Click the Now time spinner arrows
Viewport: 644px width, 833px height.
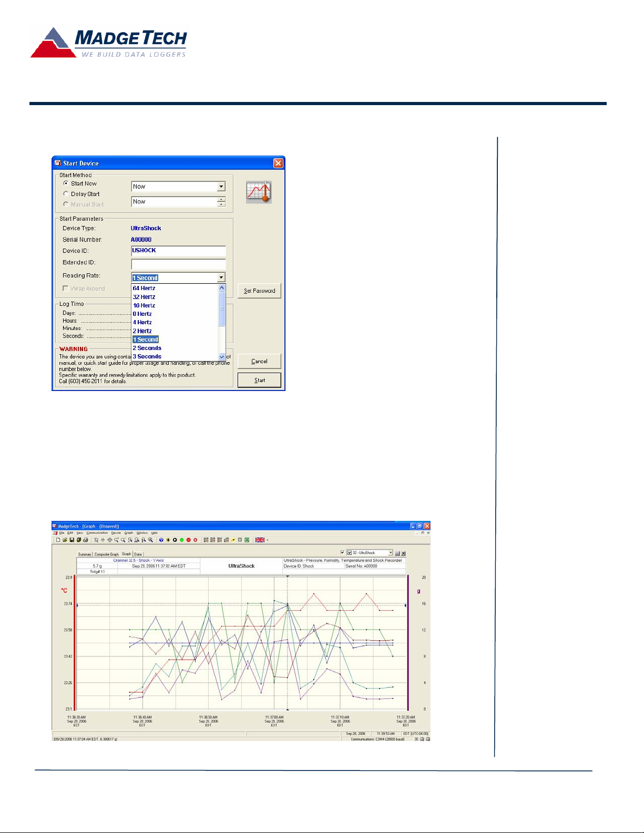tap(221, 202)
